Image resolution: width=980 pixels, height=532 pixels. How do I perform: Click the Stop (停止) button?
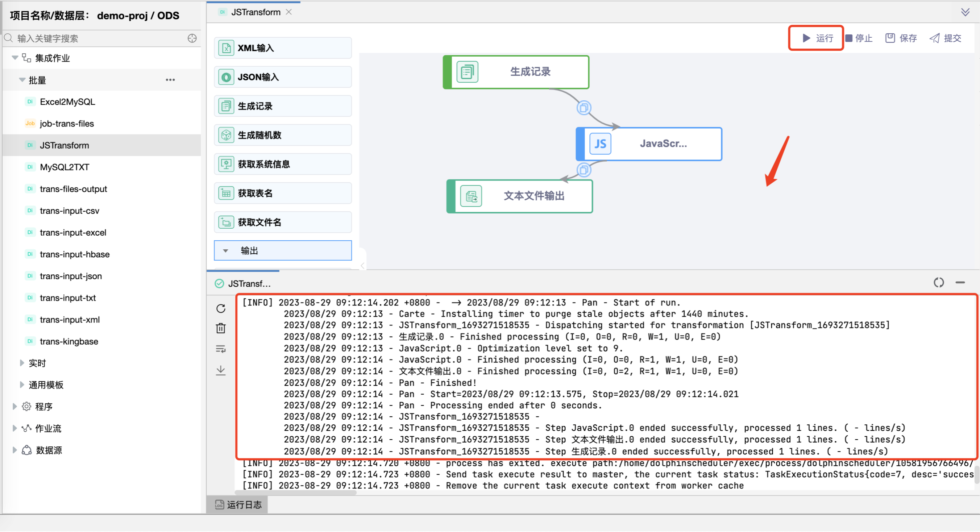[x=859, y=38]
